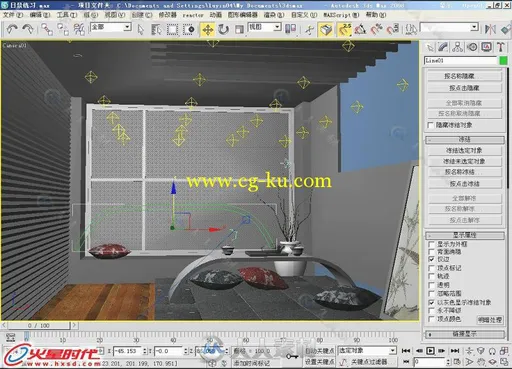Activate the Select and Move tool
This screenshot has width=512, height=369.
click(207, 30)
